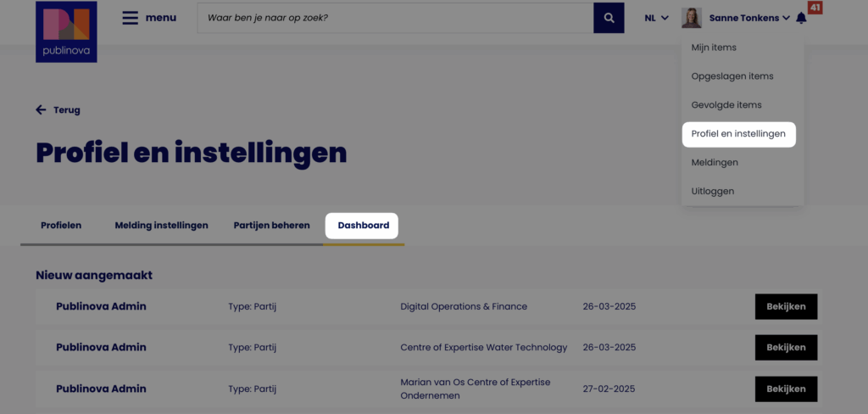Type in the 'Waar ben je naar op zoek?' field
Viewport: 868px width, 414px height.
coord(394,18)
